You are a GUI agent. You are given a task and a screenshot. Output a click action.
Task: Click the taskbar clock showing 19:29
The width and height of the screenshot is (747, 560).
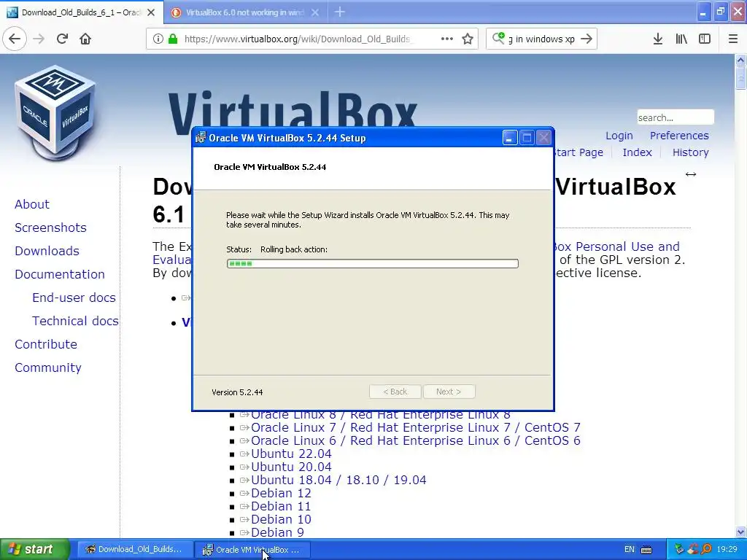pyautogui.click(x=727, y=549)
